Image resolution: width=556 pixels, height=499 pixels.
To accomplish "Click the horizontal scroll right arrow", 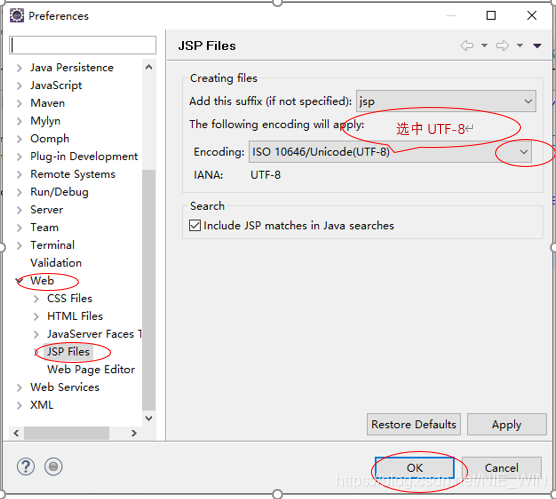I will coord(134,433).
